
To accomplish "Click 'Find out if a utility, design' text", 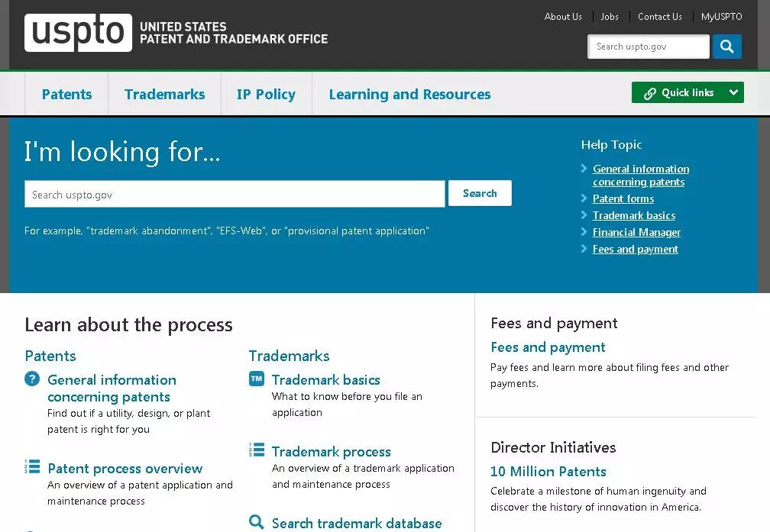I will [128, 421].
